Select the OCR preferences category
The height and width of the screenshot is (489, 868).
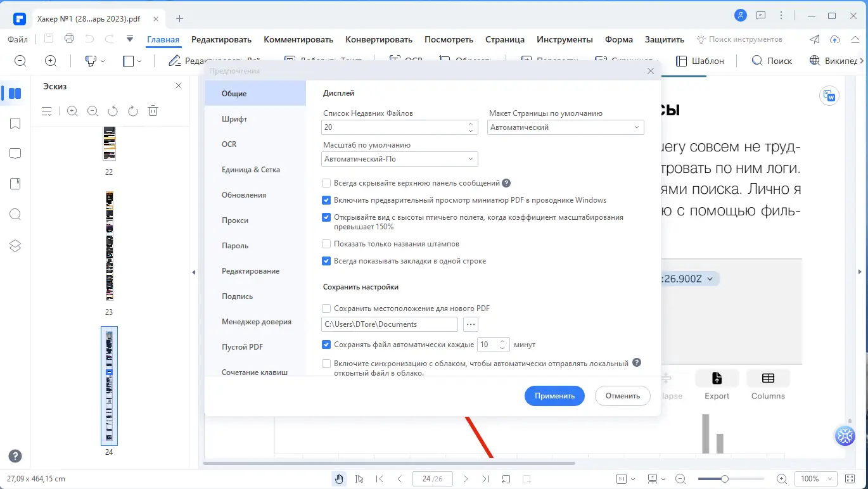point(255,144)
